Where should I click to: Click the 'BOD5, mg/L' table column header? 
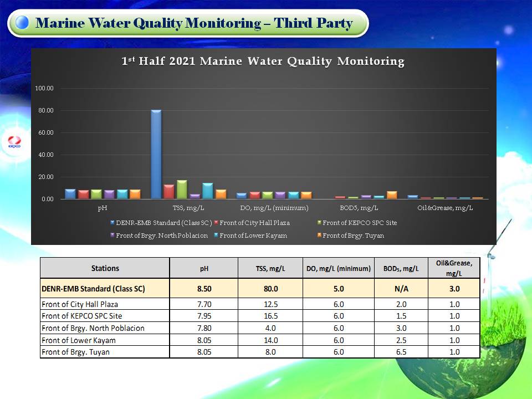[401, 269]
